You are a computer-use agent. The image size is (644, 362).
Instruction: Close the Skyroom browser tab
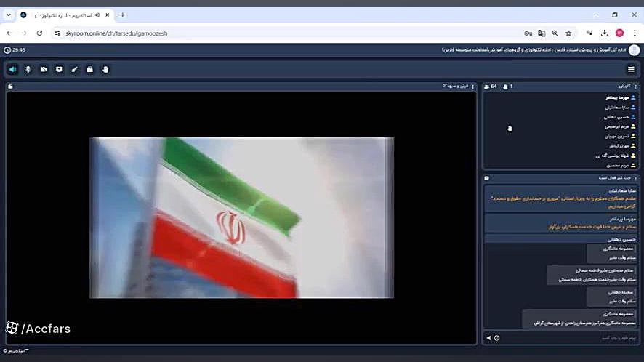point(108,15)
